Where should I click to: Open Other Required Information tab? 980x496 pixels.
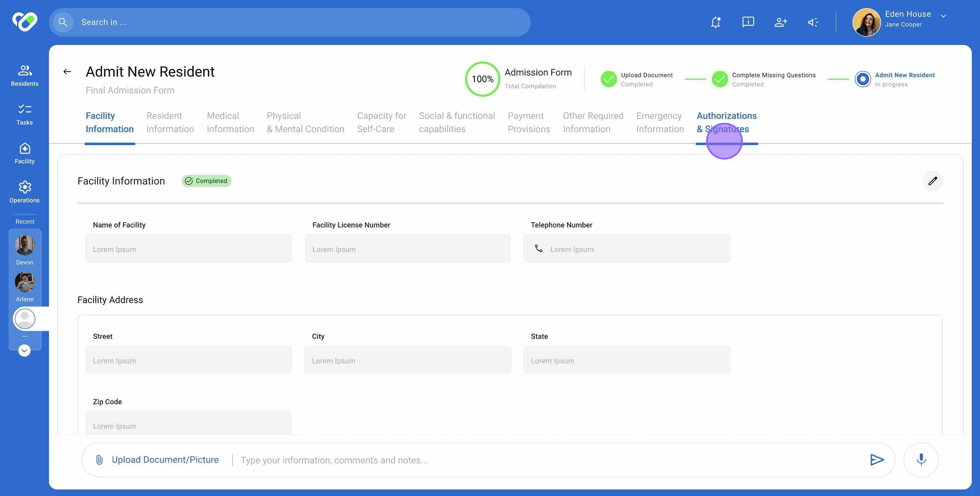593,122
